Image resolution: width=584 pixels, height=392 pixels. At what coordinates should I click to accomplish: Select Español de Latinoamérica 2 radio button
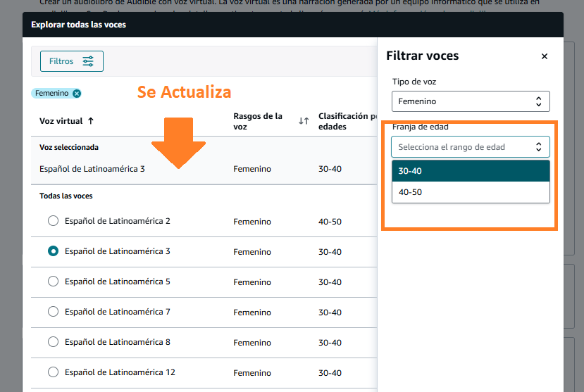[x=54, y=220]
